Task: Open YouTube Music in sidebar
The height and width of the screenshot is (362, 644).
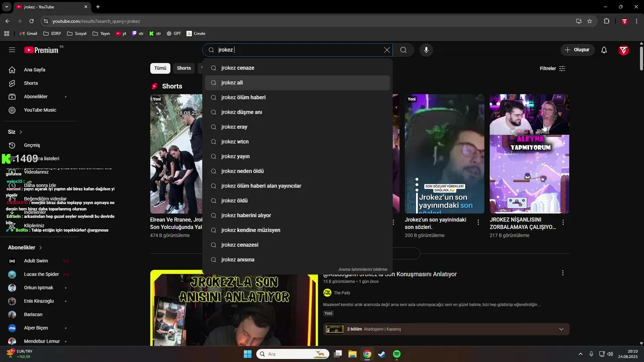Action: [x=40, y=110]
